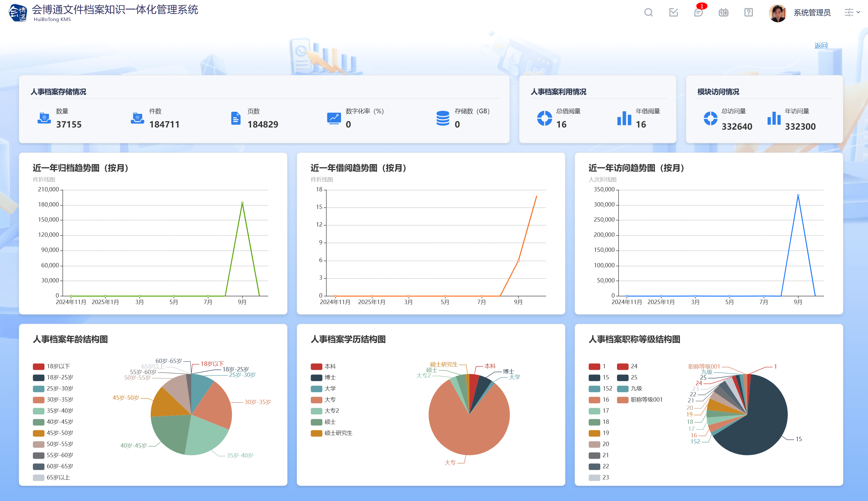Screen dimensions: 868x501
Task: Click the 返回 link
Action: 821,46
